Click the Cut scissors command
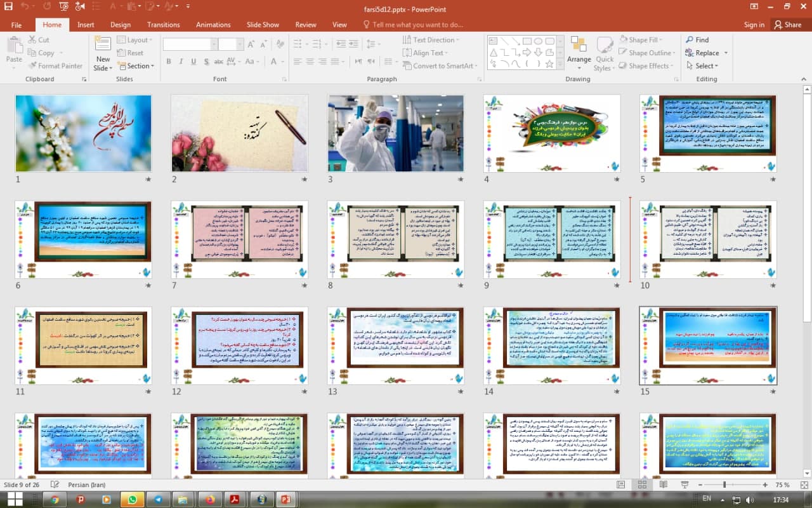The width and height of the screenshot is (812, 508). click(39, 39)
